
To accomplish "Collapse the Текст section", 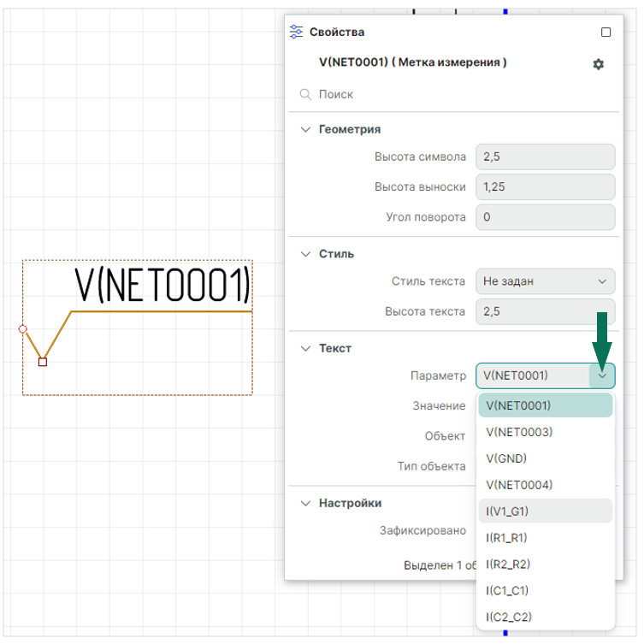I will (305, 348).
